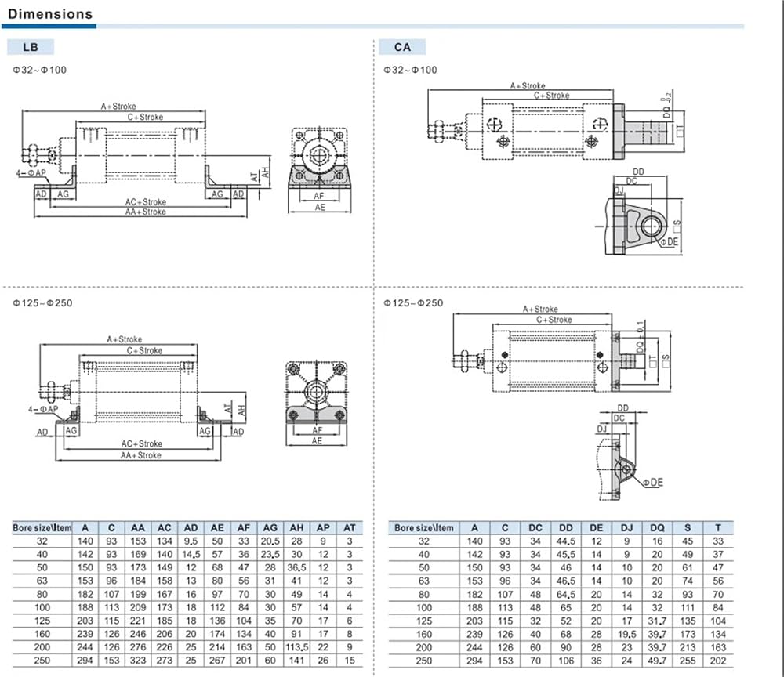Click "Φ32~Φ100" under the CA label
784x677 pixels.
click(x=411, y=70)
